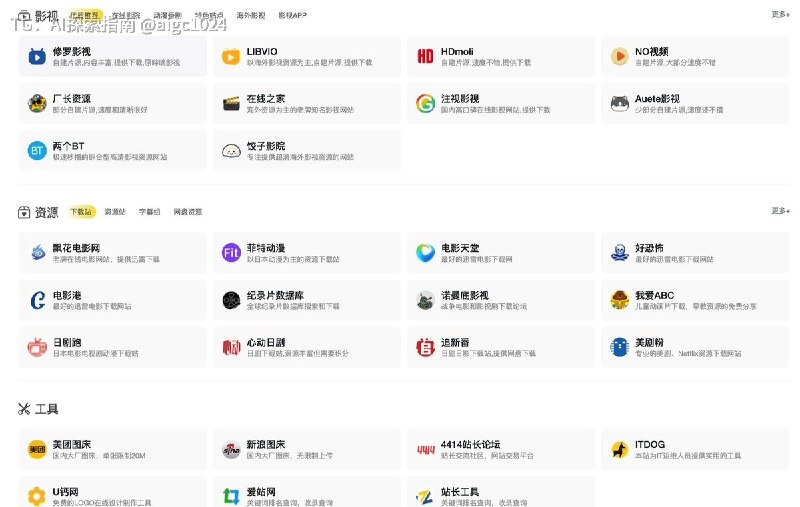Click the 在线之家 clapperboard icon
Viewport: 800px width, 507px height.
(x=231, y=104)
